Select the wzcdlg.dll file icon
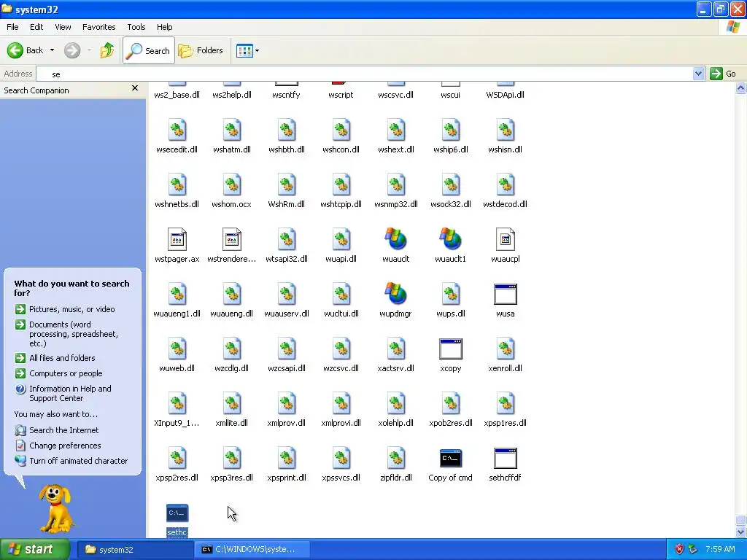Screen dimensions: 747x560 click(x=231, y=349)
